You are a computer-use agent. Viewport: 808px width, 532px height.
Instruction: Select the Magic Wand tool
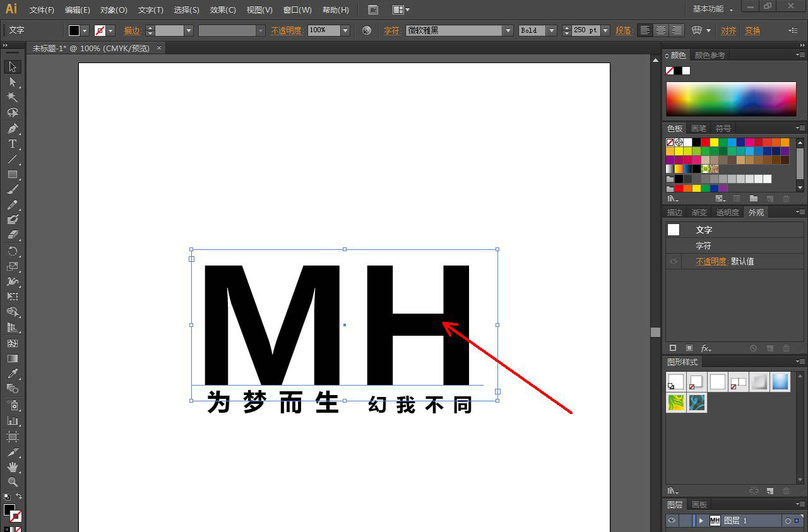[13, 97]
